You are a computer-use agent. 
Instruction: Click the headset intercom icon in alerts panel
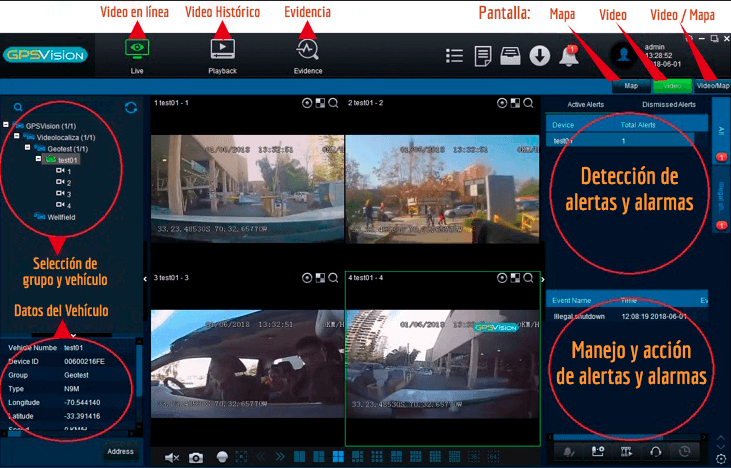(655, 452)
